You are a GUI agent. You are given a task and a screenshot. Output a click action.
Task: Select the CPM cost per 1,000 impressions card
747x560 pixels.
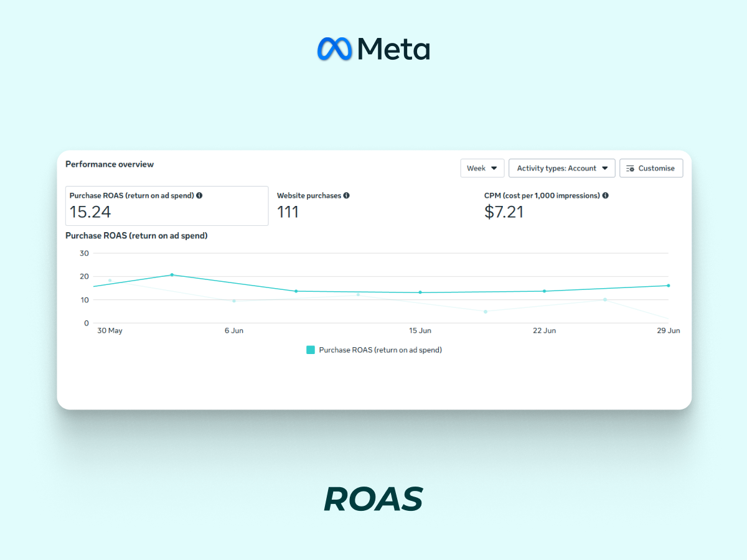582,206
